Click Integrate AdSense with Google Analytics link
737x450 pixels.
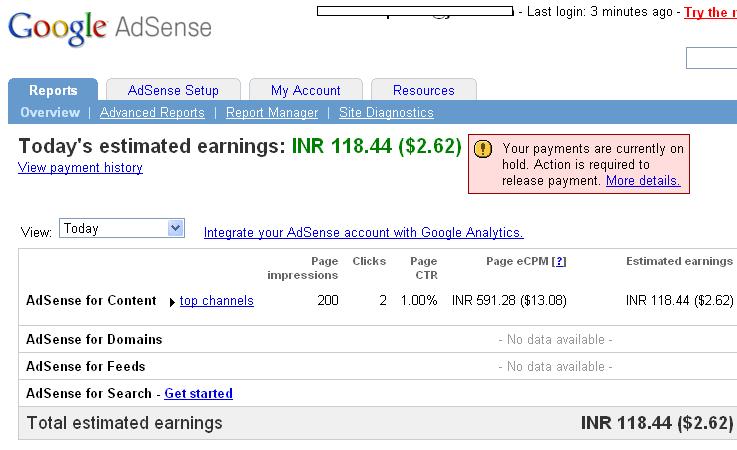coord(363,232)
